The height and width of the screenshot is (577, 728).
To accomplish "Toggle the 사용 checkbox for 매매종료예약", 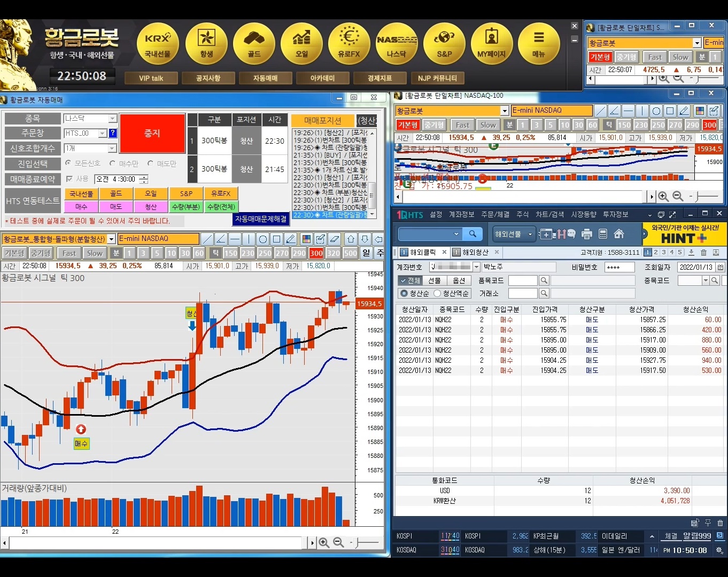I will point(69,179).
